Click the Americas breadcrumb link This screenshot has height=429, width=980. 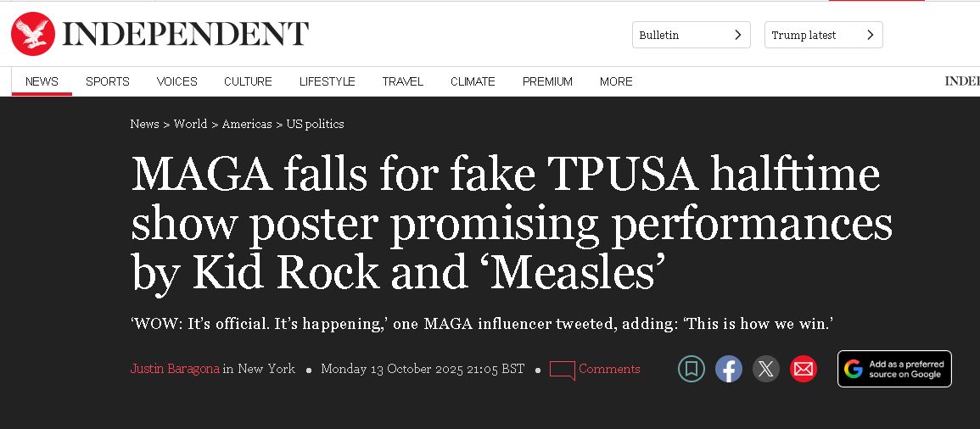click(x=247, y=124)
